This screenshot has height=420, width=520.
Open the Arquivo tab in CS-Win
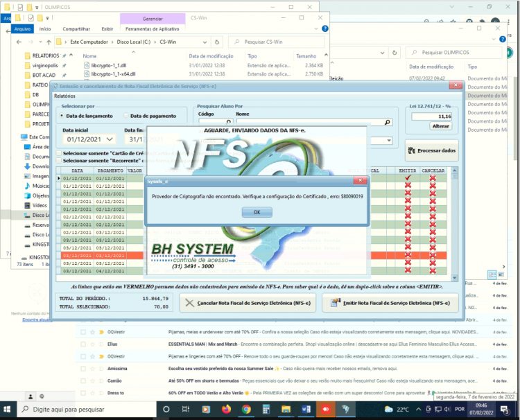click(23, 29)
